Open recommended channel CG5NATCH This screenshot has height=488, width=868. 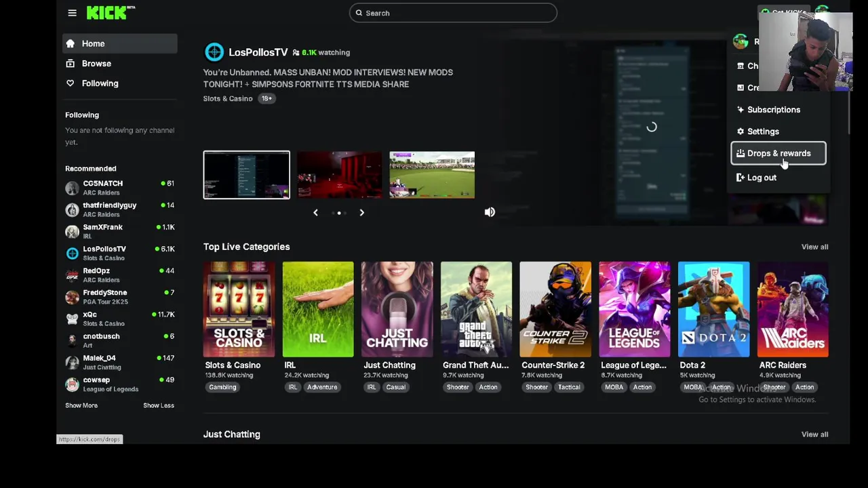(120, 188)
